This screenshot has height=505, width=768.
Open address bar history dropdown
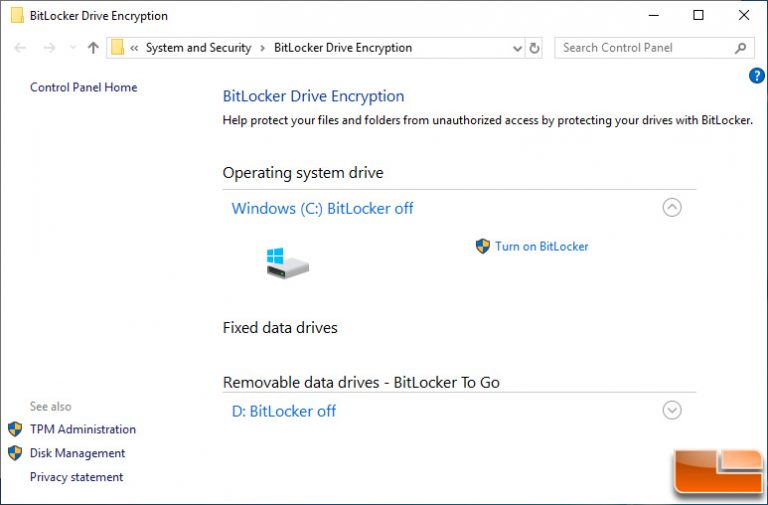pos(517,48)
